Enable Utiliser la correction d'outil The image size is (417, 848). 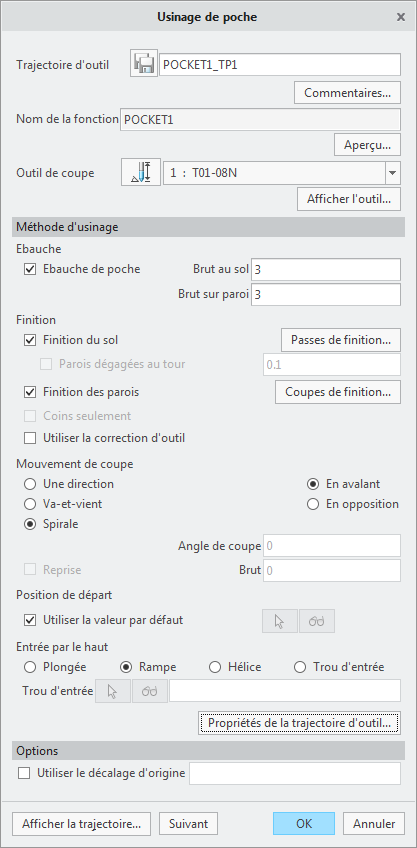click(30, 438)
